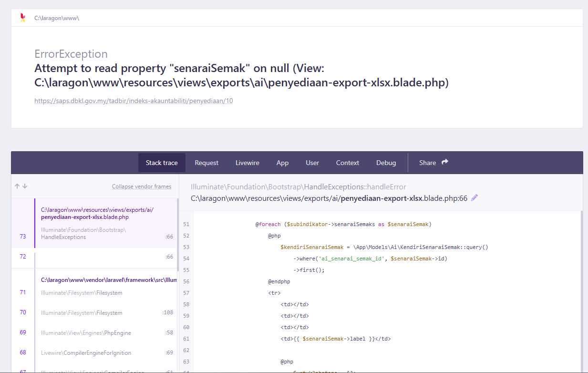Select the App tab
588x373 pixels.
coord(282,163)
